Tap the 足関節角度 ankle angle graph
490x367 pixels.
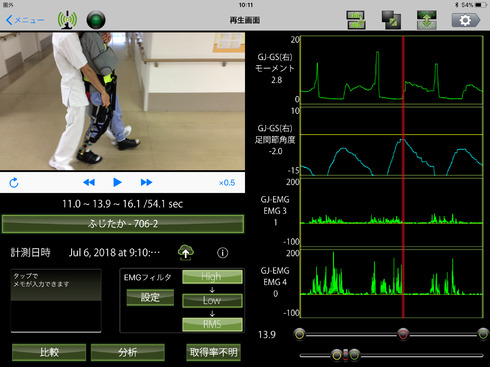coord(392,141)
